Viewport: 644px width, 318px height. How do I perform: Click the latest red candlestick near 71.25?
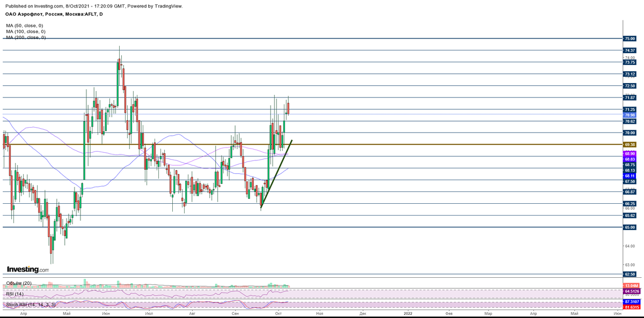click(x=288, y=109)
